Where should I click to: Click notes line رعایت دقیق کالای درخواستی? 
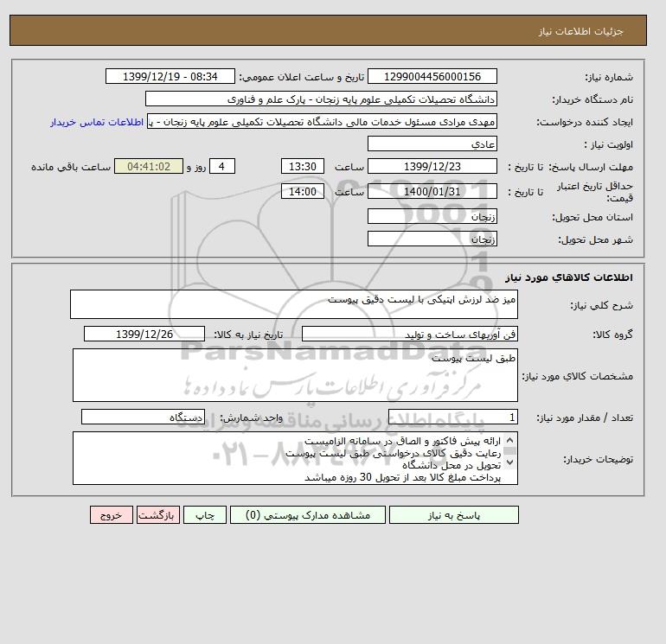tap(394, 453)
